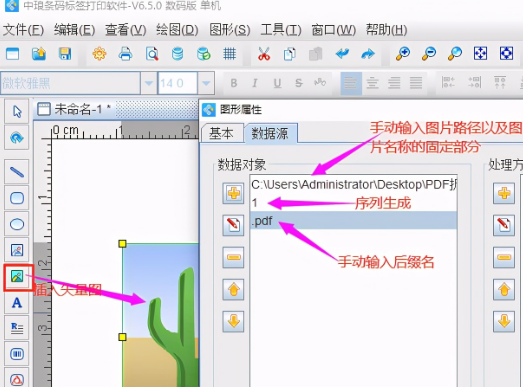Select the text tool A

[x=17, y=303]
